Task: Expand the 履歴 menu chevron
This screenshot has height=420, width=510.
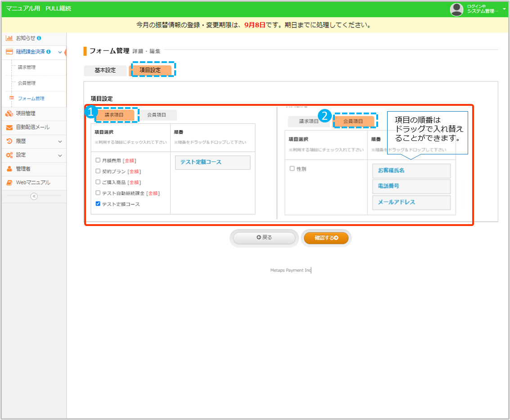Action: click(x=60, y=141)
